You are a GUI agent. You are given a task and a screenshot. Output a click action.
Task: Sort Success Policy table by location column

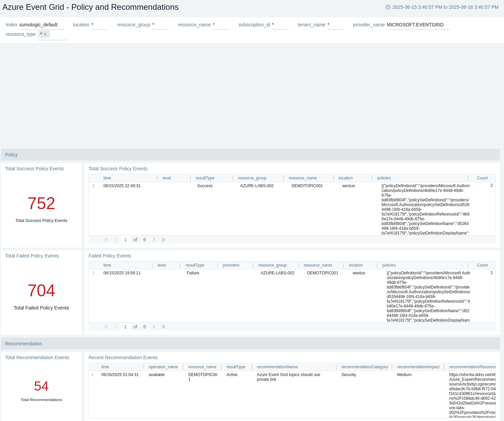point(345,178)
